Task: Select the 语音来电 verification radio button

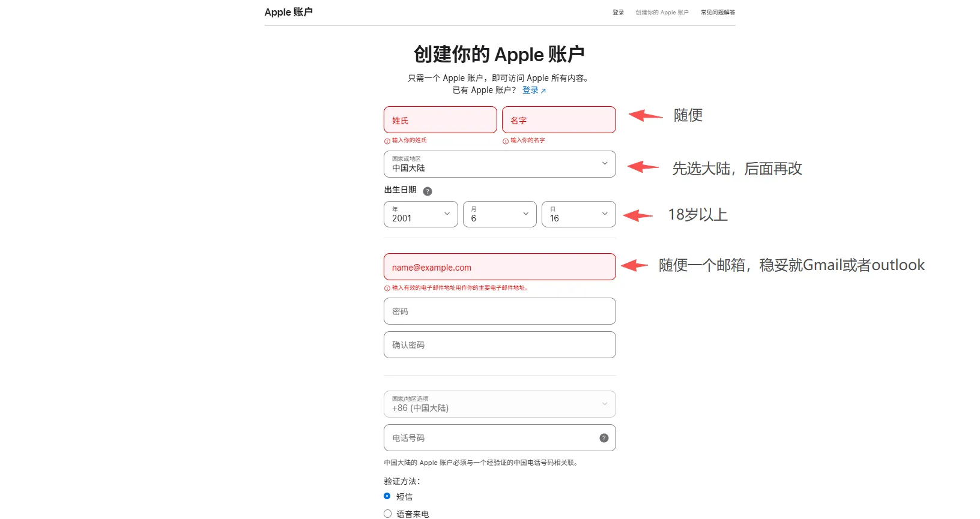Action: [387, 514]
